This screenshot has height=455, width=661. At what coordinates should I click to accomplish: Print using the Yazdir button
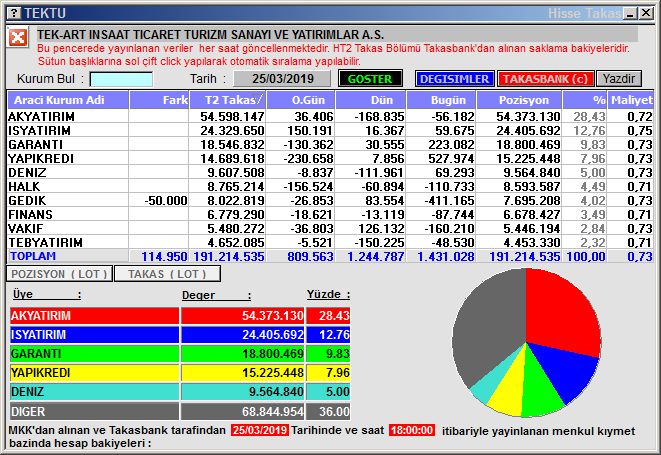click(620, 78)
